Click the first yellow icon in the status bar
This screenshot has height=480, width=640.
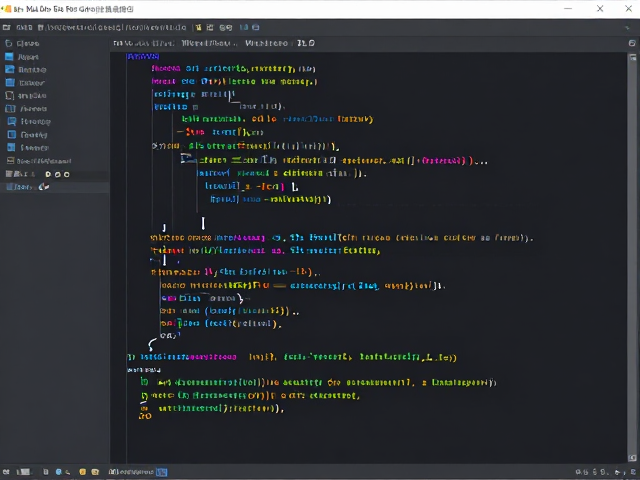coord(83,472)
